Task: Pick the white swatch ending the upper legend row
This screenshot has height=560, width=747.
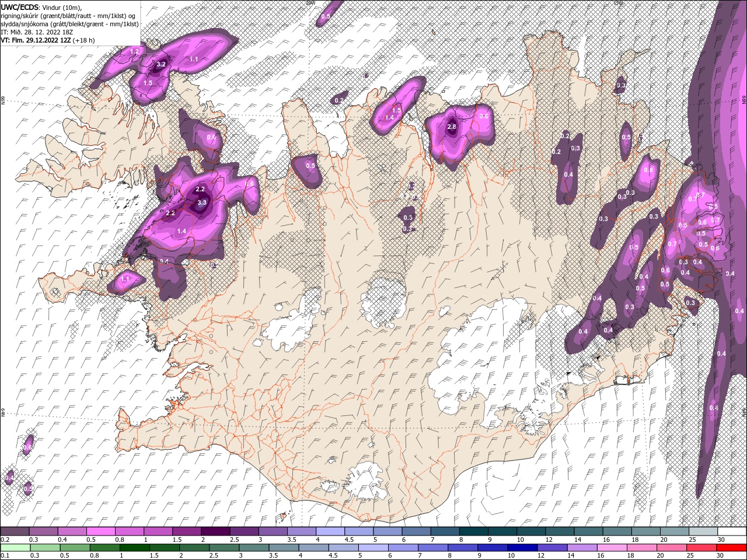Action: coord(732,531)
